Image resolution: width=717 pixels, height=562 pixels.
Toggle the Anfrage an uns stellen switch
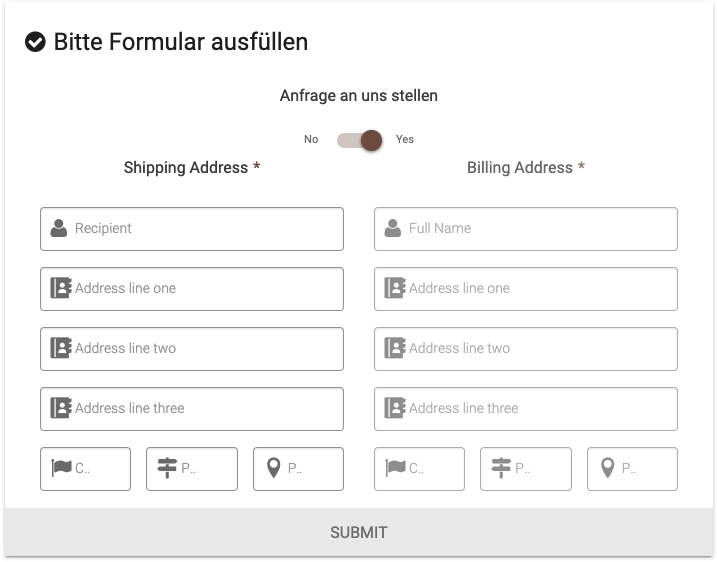click(x=360, y=140)
